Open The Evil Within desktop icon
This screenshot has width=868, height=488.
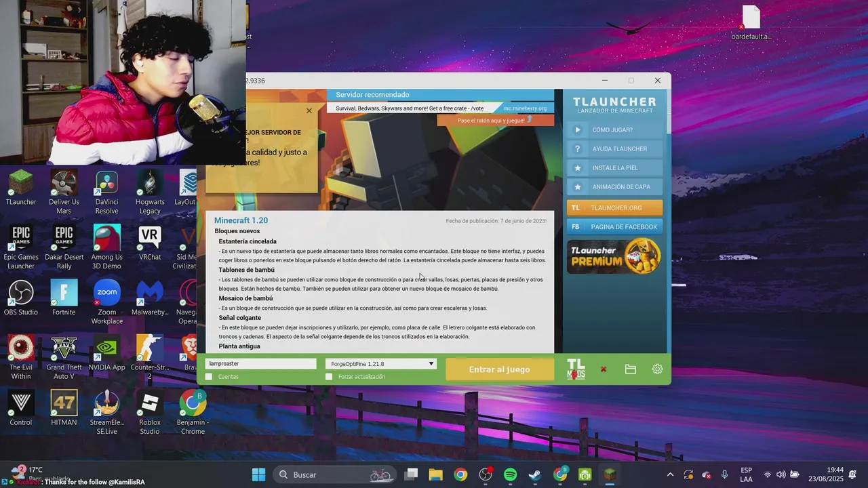(21, 357)
